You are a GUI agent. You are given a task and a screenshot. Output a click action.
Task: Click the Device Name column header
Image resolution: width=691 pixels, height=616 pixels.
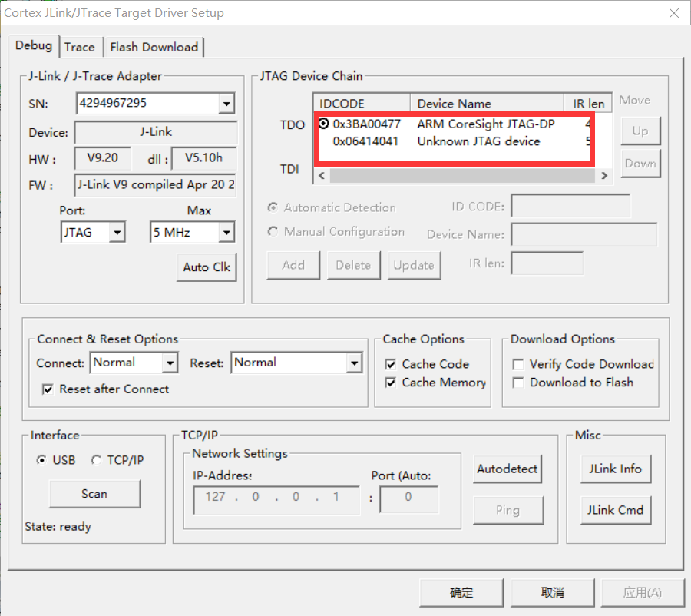[487, 104]
